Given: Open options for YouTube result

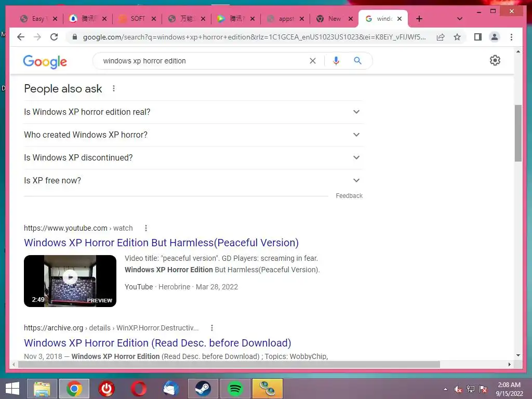Looking at the screenshot, I should click(x=146, y=228).
